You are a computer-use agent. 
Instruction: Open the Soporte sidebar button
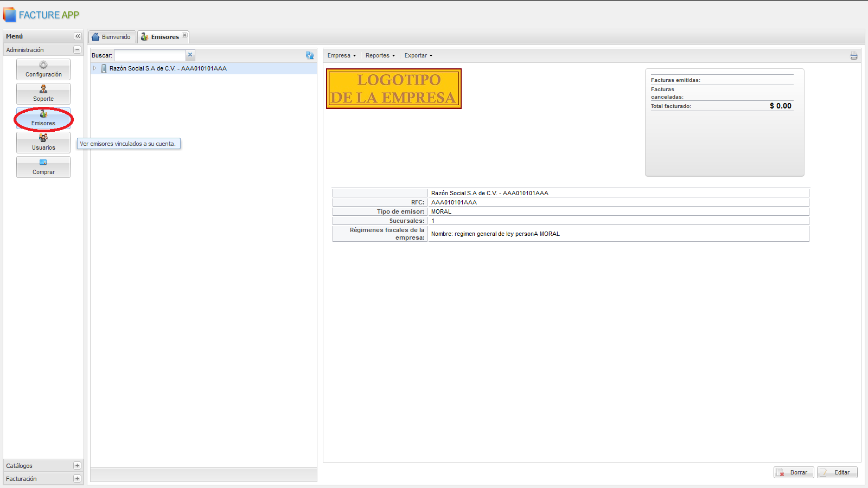coord(43,94)
